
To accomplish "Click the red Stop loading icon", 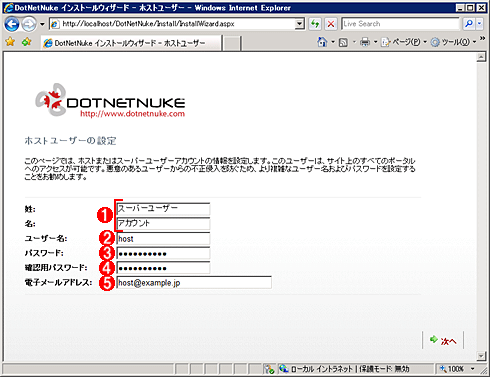I will (x=331, y=24).
